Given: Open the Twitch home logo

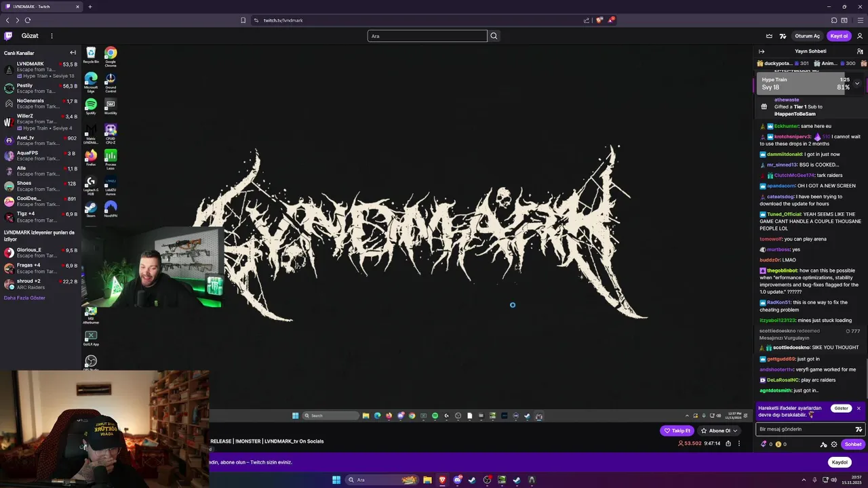Looking at the screenshot, I should pos(8,36).
